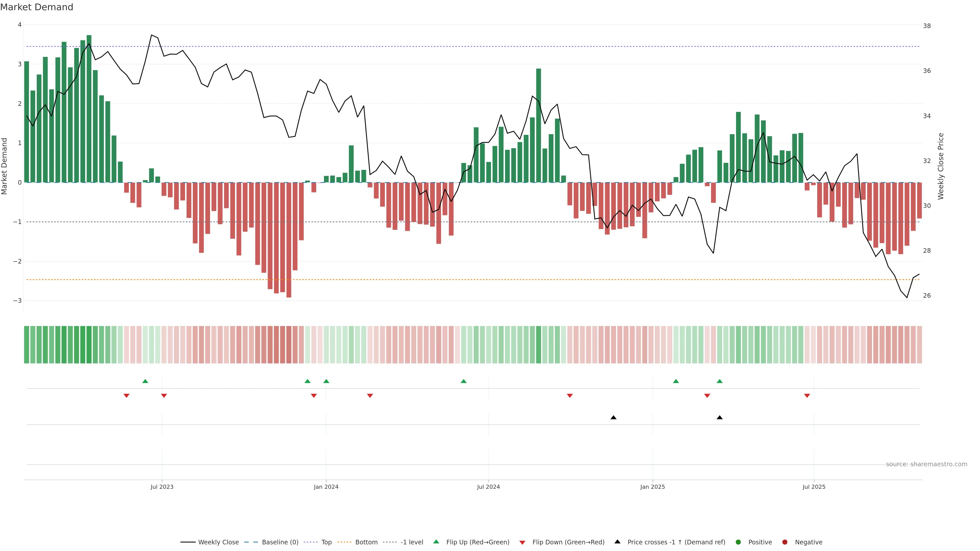Click the green Positive legend dot

click(x=738, y=542)
